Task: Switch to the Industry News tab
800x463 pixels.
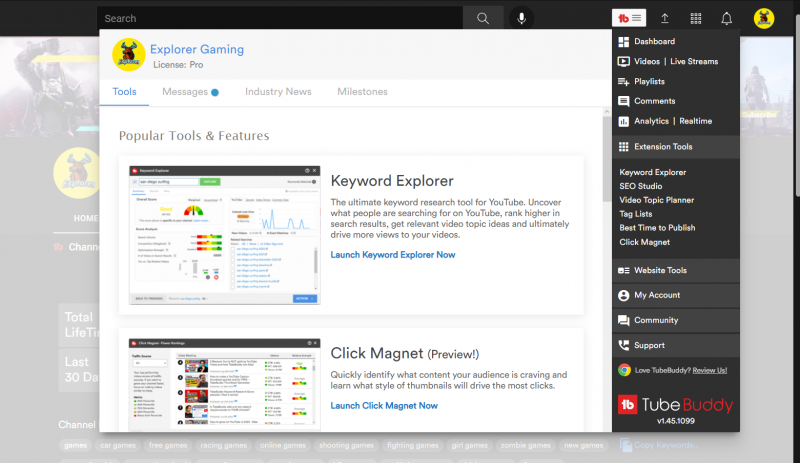Action: coord(278,92)
